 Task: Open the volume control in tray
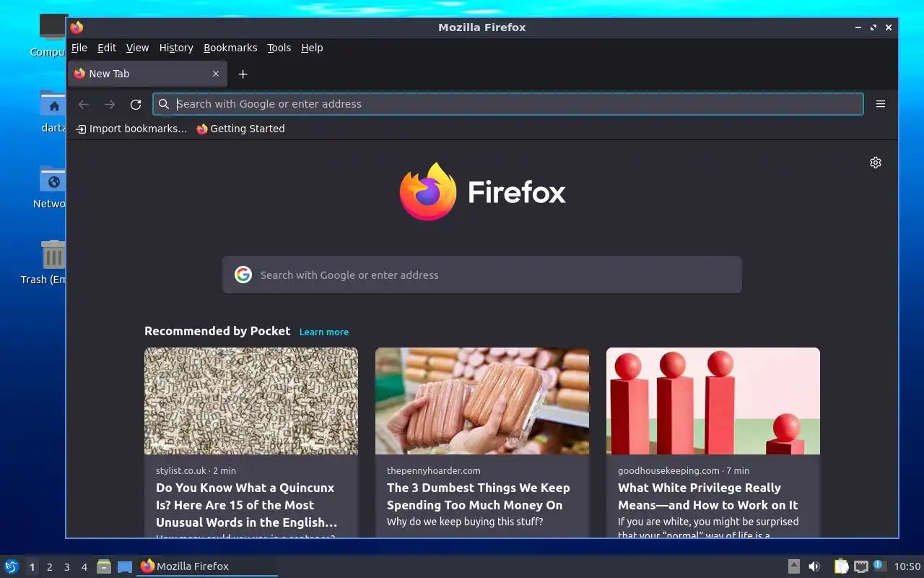pos(814,566)
